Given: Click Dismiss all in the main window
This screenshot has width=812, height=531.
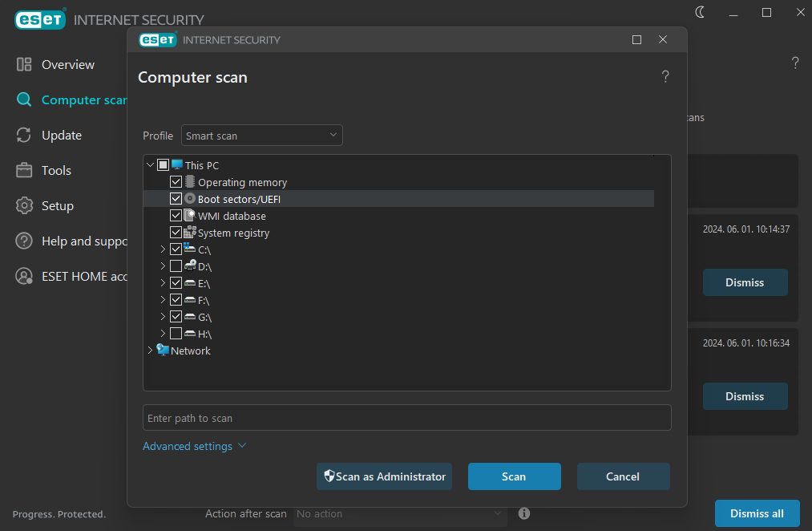Looking at the screenshot, I should [757, 513].
